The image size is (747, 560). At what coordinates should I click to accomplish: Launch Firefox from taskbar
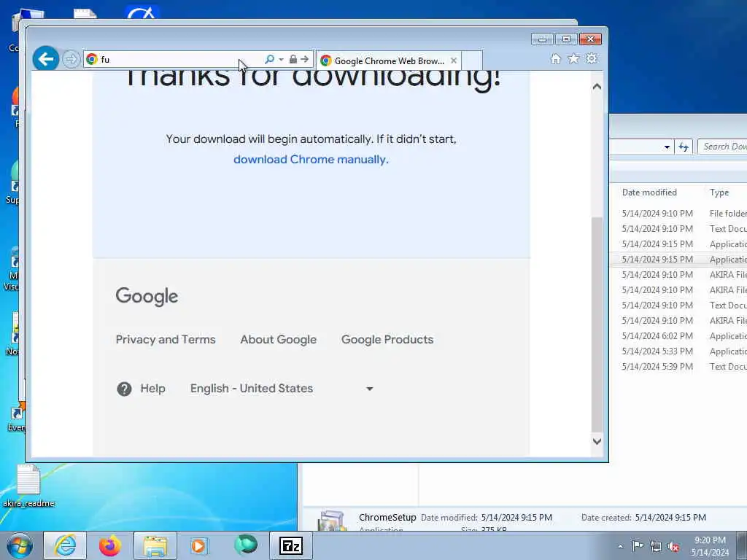tap(110, 545)
